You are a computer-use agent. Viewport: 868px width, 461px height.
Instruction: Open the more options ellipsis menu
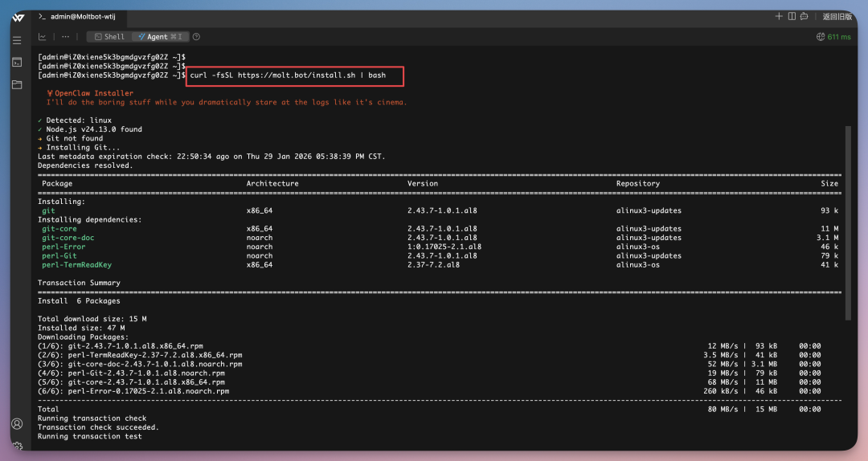(x=65, y=37)
